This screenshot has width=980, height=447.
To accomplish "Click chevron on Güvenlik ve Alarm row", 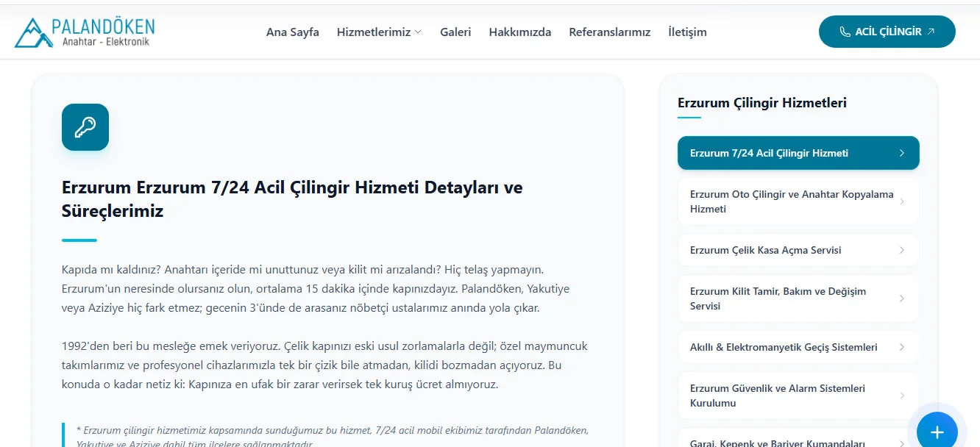I will pyautogui.click(x=902, y=396).
